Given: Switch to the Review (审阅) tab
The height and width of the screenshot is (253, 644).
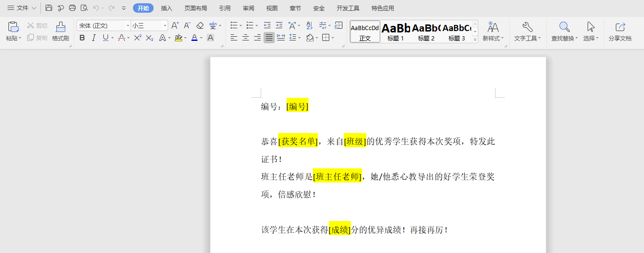Looking at the screenshot, I should coord(248,8).
